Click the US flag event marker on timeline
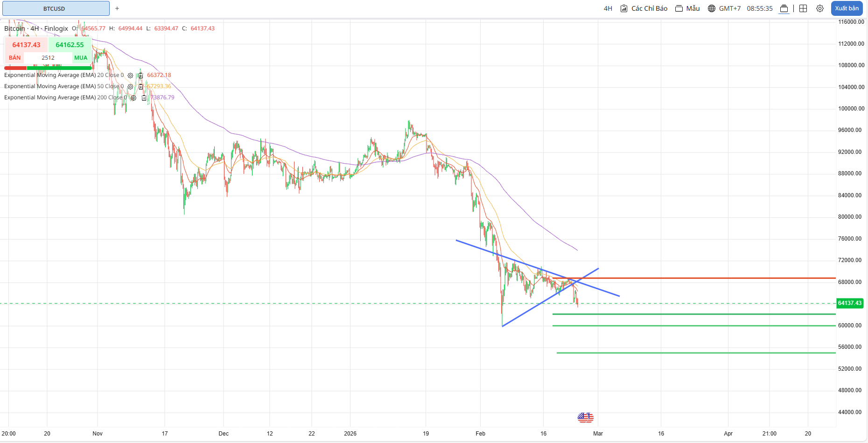 pos(585,417)
